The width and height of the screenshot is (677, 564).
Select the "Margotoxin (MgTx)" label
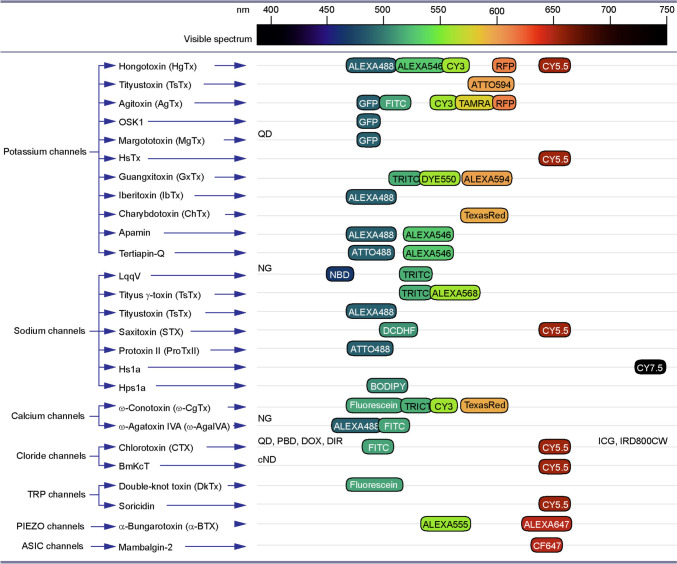click(x=161, y=141)
